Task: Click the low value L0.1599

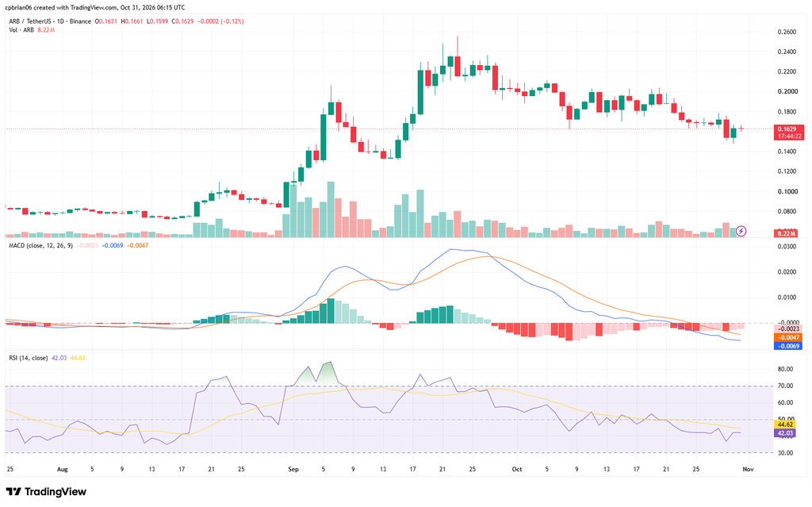Action: coord(158,21)
